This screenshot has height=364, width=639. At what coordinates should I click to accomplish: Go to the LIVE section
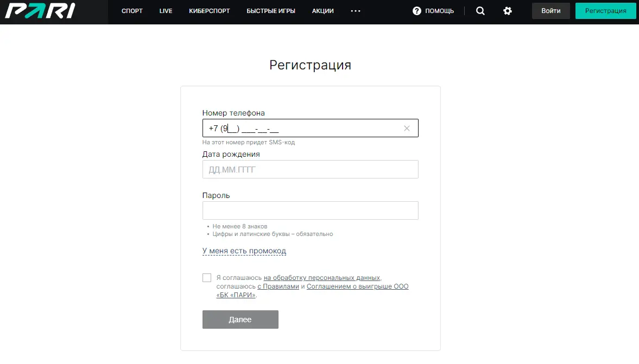[166, 11]
